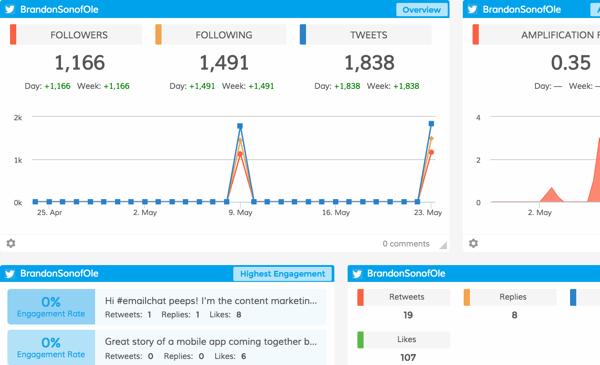The width and height of the screenshot is (600, 365).
Task: Click the red Amplification Rate color swatch
Action: 475,34
